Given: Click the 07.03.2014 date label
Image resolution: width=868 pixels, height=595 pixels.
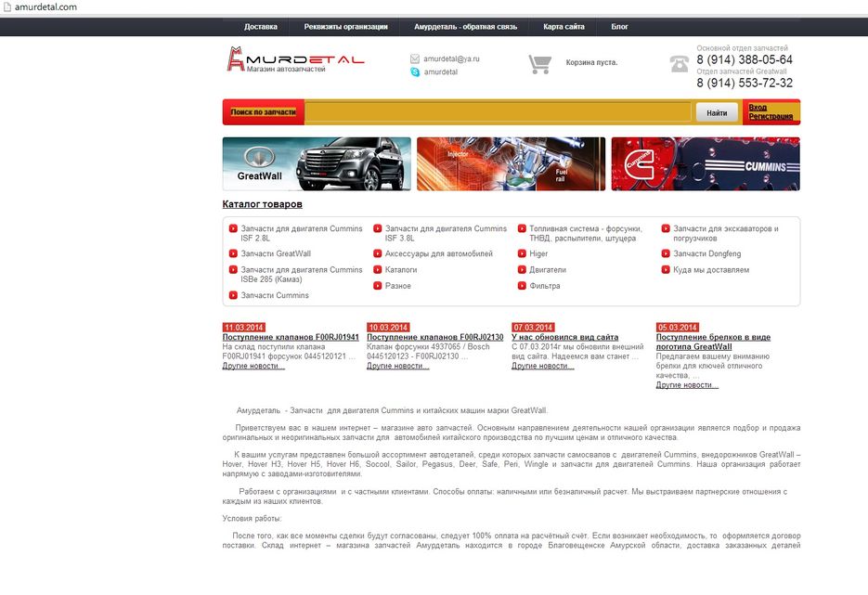Looking at the screenshot, I should 533,328.
